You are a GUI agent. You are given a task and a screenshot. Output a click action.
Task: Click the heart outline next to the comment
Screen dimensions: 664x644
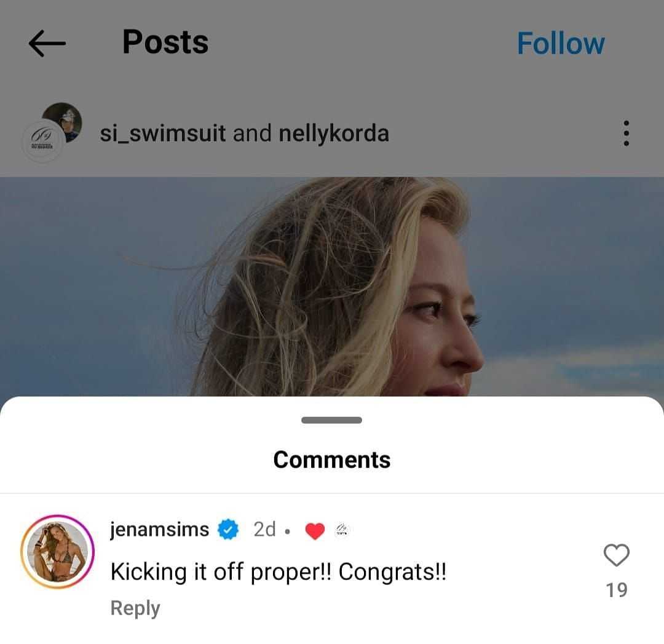616,553
